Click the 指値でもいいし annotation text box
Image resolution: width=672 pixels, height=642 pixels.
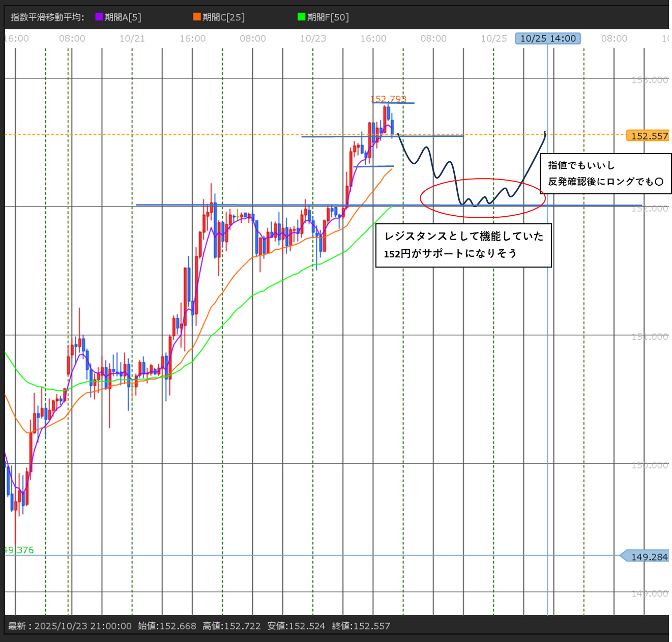click(x=605, y=173)
